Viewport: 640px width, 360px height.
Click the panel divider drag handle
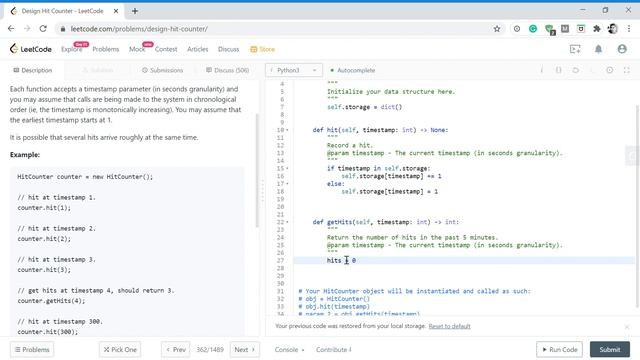pyautogui.click(x=262, y=191)
